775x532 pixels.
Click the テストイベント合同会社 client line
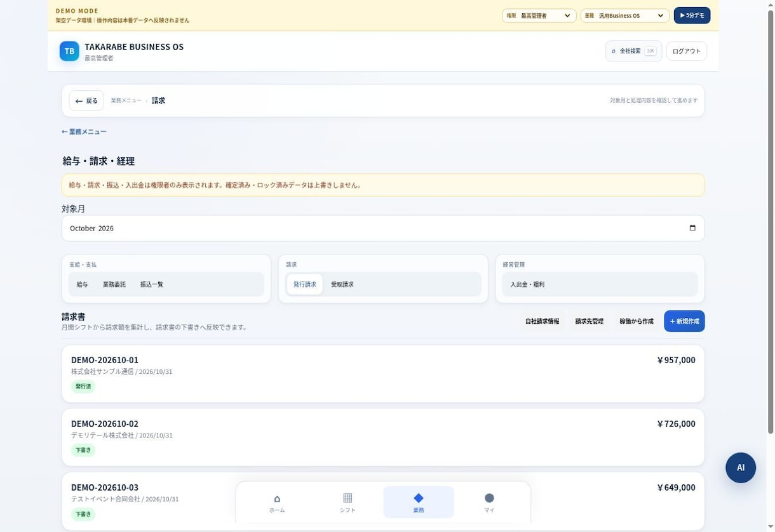pyautogui.click(x=125, y=499)
